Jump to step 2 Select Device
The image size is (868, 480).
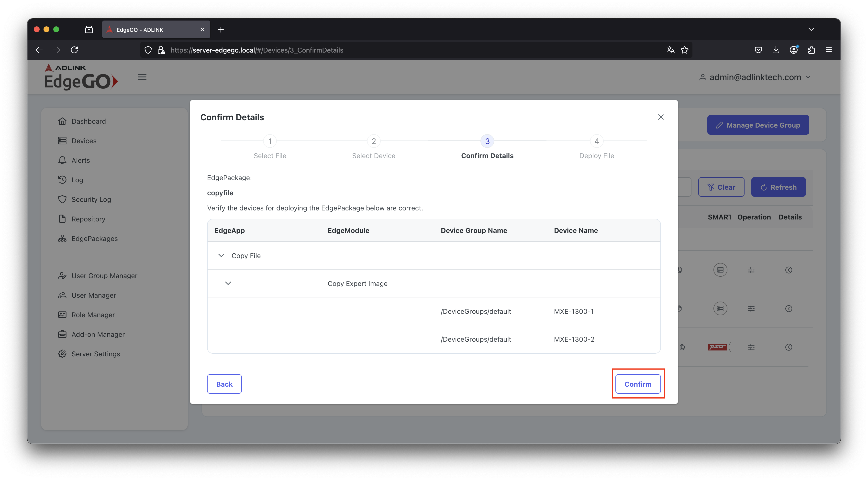373,141
